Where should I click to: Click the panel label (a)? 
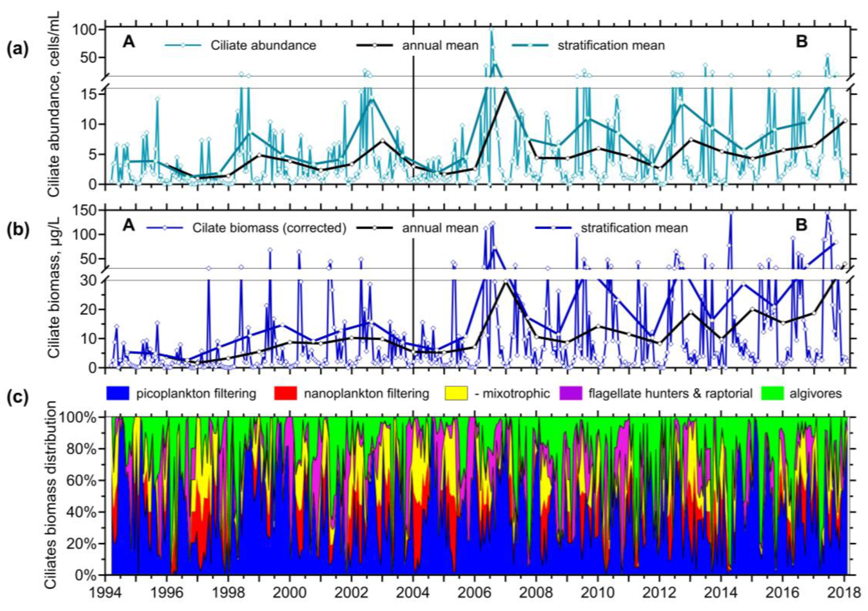coord(18,49)
